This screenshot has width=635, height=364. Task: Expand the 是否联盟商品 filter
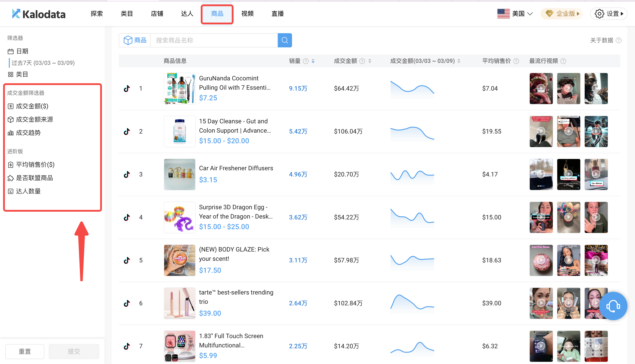(x=30, y=178)
